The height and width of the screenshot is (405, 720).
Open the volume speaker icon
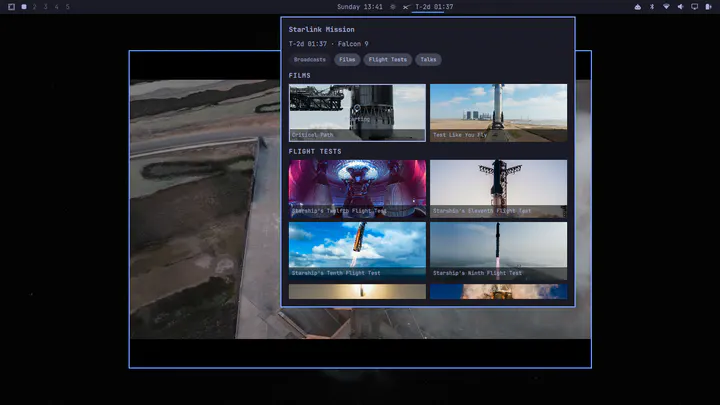(x=681, y=7)
